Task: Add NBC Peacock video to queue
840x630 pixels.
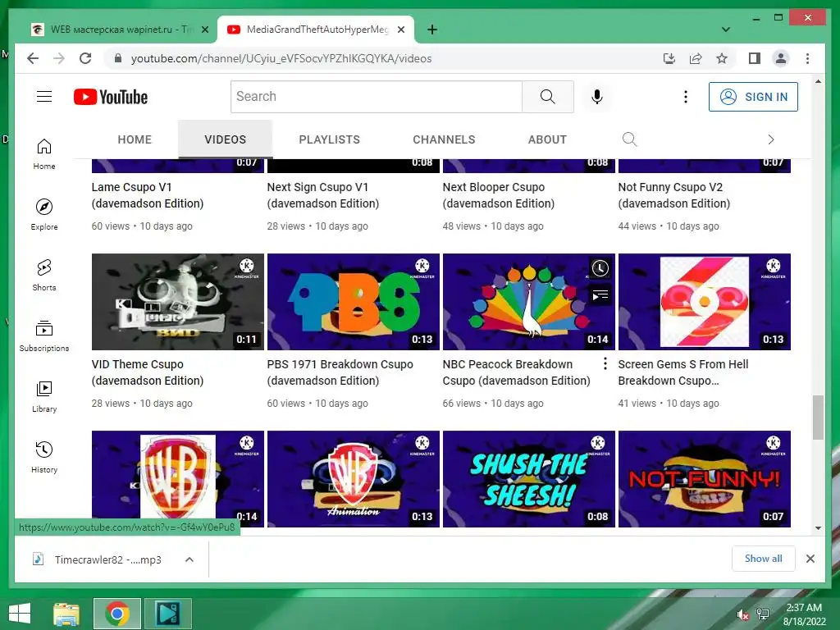Action: coord(600,295)
